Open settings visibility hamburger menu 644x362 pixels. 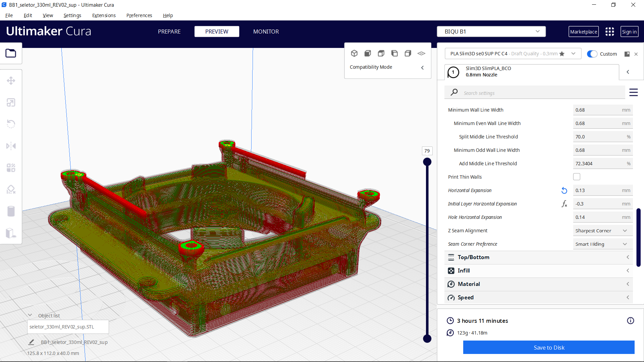[633, 93]
